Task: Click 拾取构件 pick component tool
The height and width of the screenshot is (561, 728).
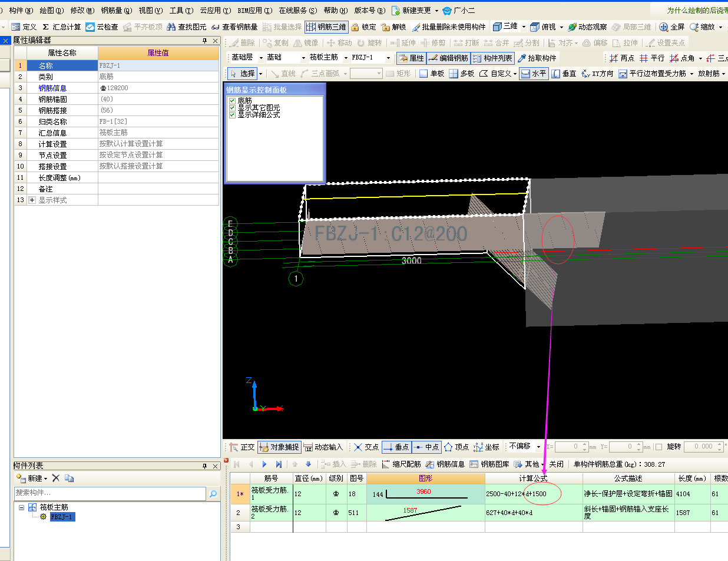Action: (x=537, y=58)
